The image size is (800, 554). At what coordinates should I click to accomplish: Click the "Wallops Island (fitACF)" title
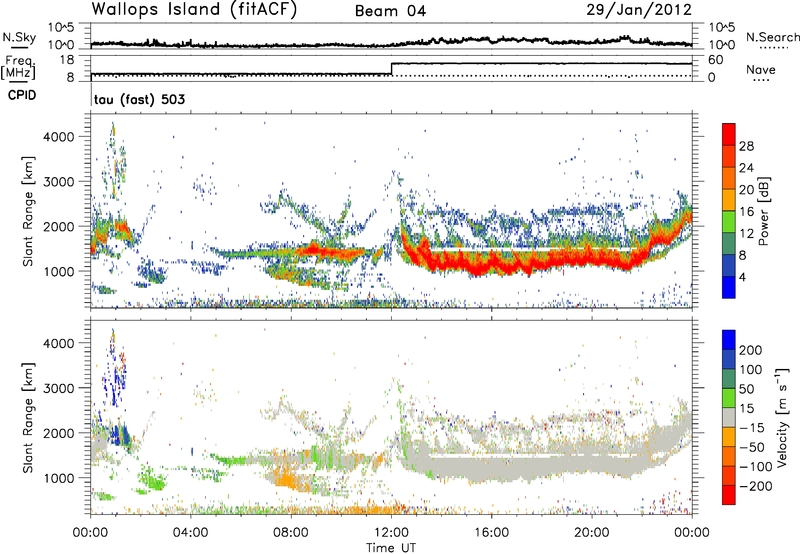pyautogui.click(x=194, y=9)
